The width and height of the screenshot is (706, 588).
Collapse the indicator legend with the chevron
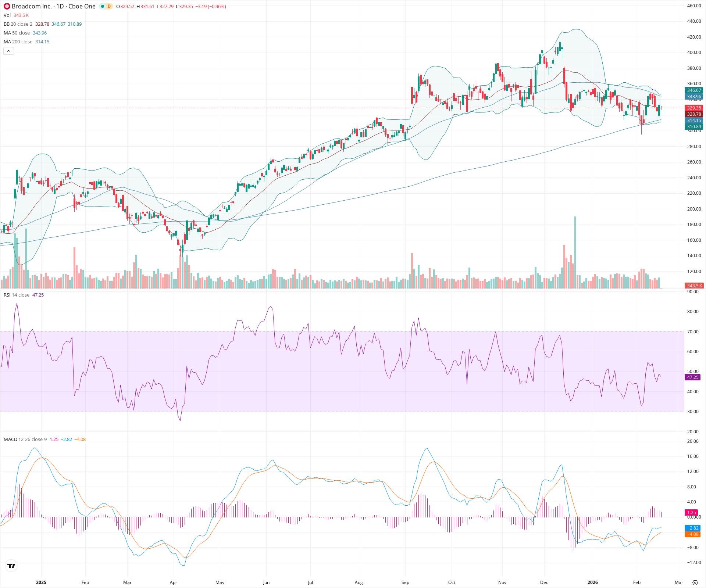pyautogui.click(x=8, y=51)
